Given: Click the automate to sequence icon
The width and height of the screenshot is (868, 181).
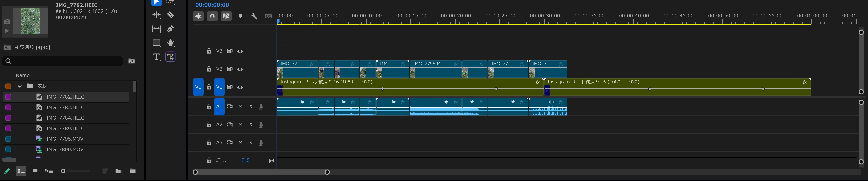Looking at the screenshot, I should (119, 171).
